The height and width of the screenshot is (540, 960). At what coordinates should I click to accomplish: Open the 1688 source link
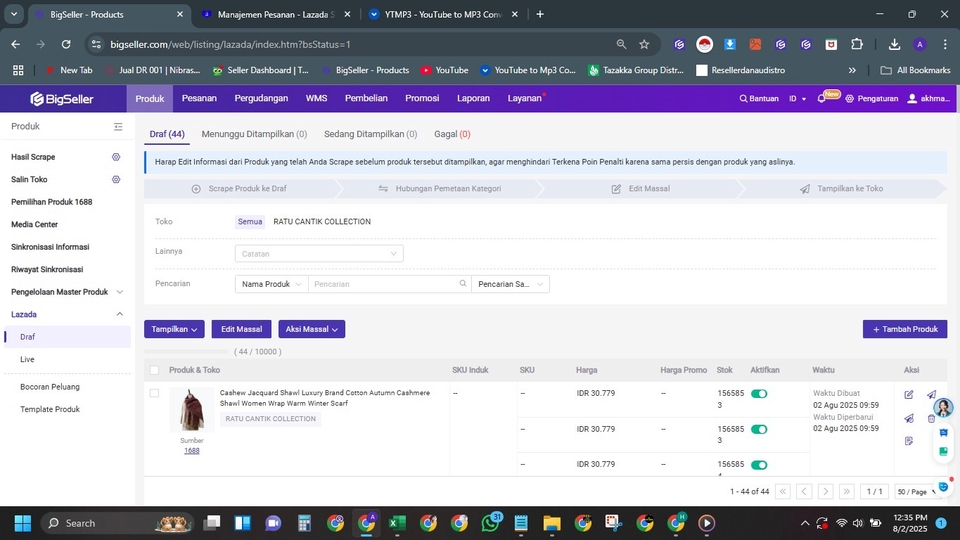click(192, 451)
